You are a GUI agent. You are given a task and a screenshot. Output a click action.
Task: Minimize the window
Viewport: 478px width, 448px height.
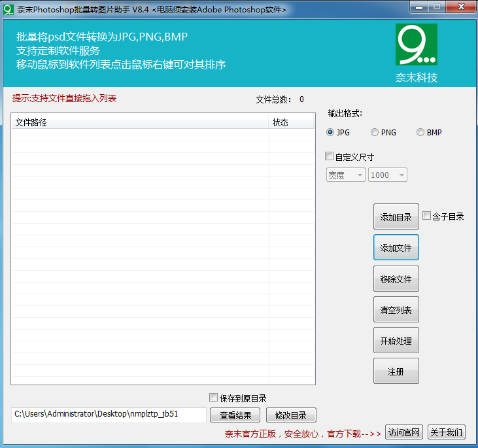[x=419, y=7]
